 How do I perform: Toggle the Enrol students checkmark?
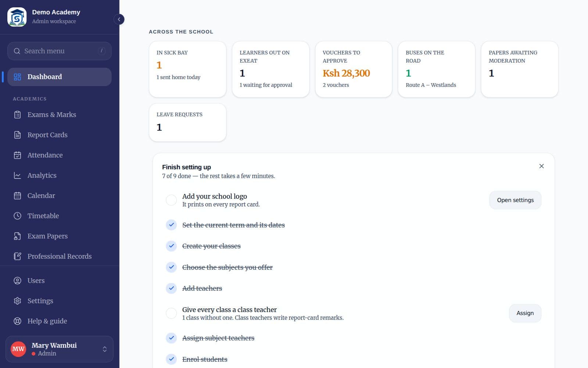click(x=171, y=359)
